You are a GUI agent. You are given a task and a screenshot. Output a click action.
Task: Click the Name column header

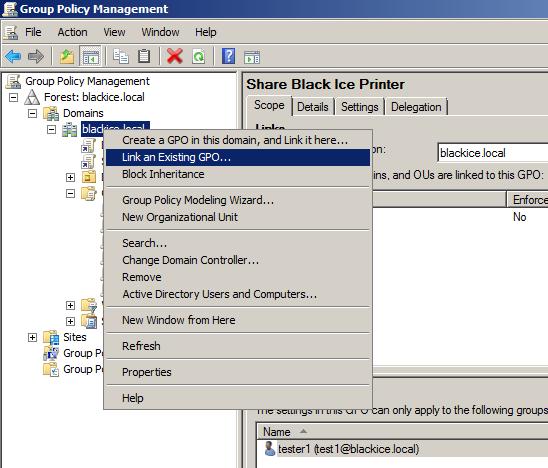click(402, 432)
